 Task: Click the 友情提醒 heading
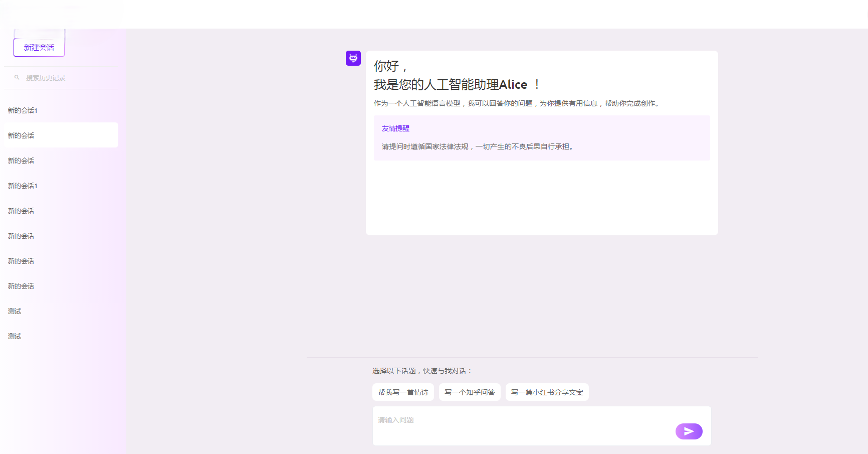(x=395, y=128)
